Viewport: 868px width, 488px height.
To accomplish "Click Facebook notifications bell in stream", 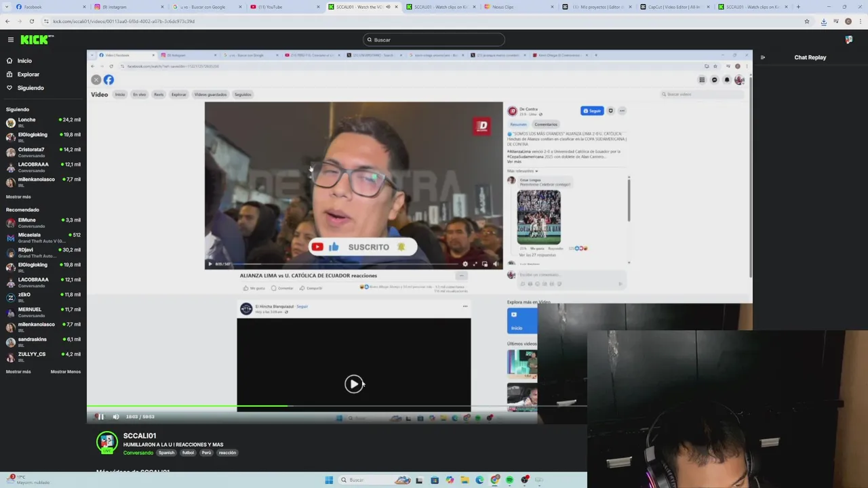I will point(727,80).
